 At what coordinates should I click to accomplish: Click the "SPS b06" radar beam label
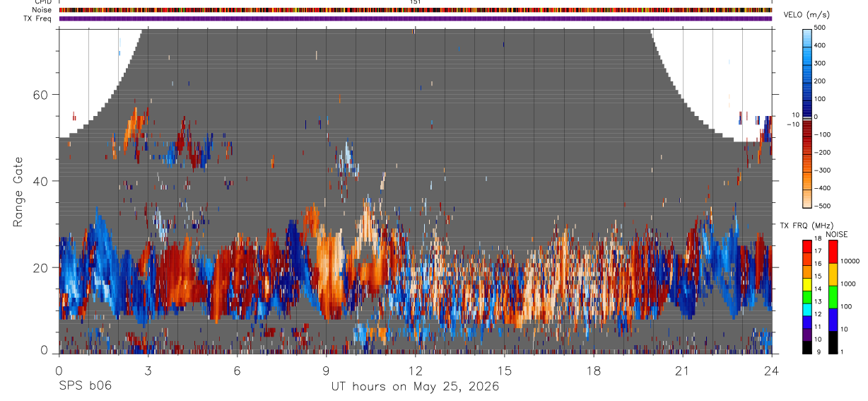(x=84, y=386)
